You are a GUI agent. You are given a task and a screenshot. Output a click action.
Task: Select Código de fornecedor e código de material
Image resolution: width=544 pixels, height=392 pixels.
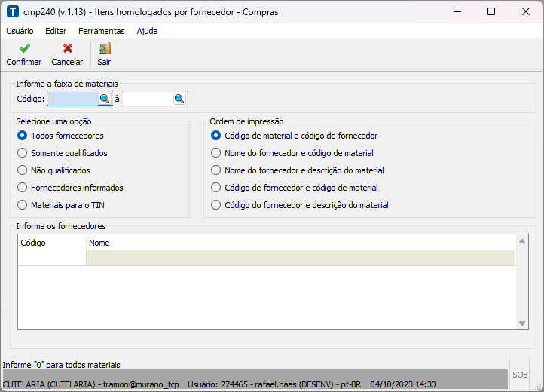point(216,188)
